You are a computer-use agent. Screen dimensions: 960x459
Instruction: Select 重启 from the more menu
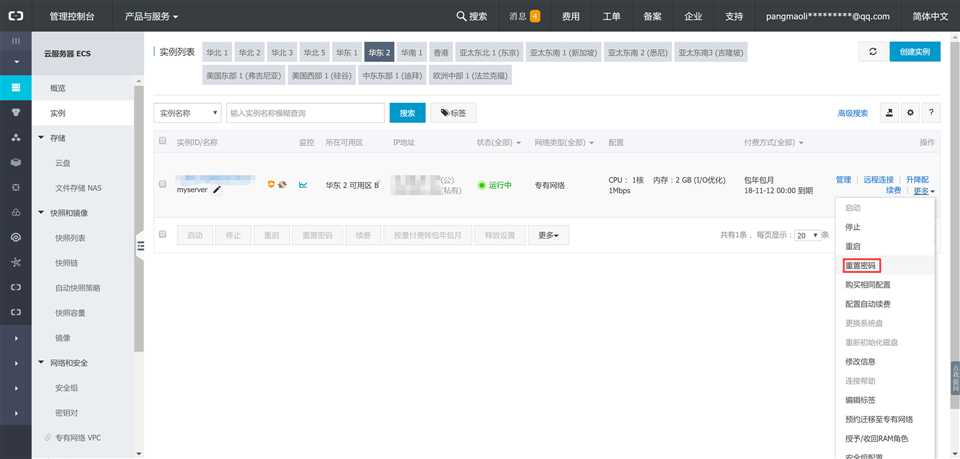(x=853, y=246)
